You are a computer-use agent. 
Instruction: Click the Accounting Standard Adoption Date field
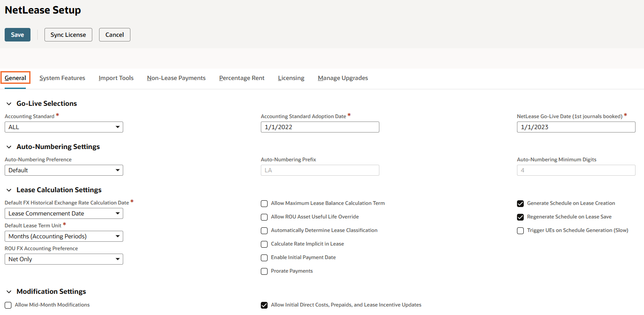point(320,127)
